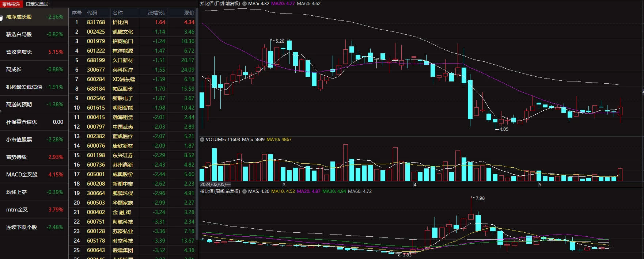Open the dropdown icon beside 周线 chart title
Screen dimensions: 644x259
click(x=245, y=191)
